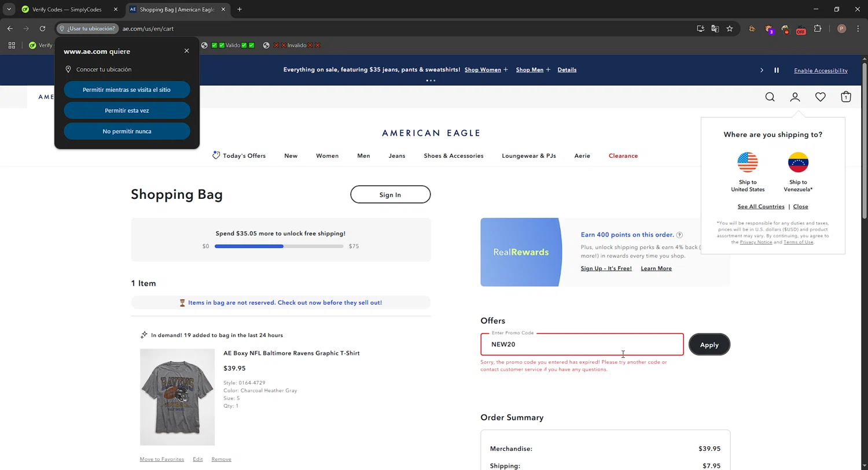Screen dimensions: 868x470
Task: Click the Earn 400 points help icon
Action: 679,235
